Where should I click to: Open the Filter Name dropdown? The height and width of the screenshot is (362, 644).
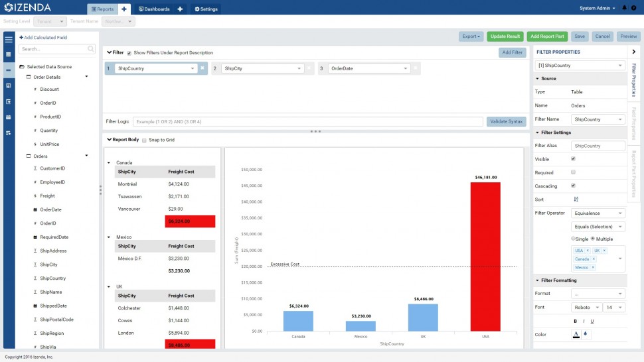coord(598,119)
